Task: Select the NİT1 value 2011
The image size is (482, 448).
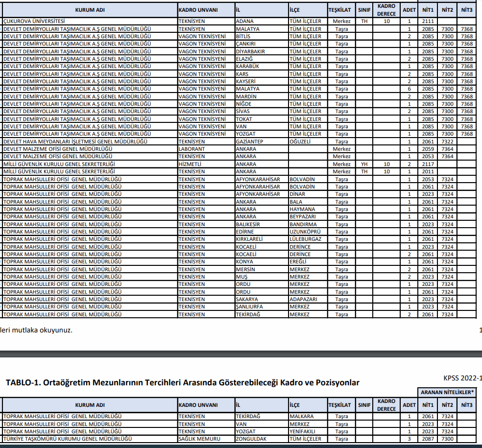Action: 428,171
